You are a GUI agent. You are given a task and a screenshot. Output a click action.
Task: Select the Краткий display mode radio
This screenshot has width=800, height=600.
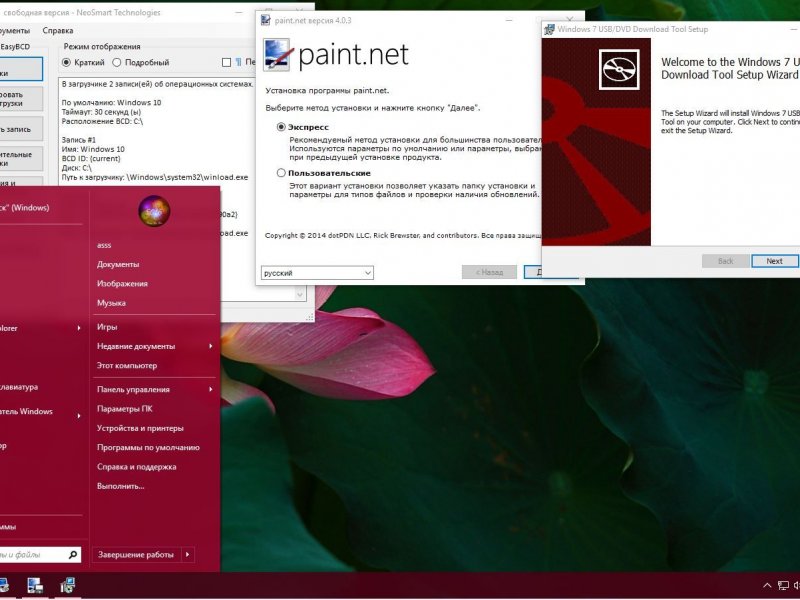click(x=66, y=62)
